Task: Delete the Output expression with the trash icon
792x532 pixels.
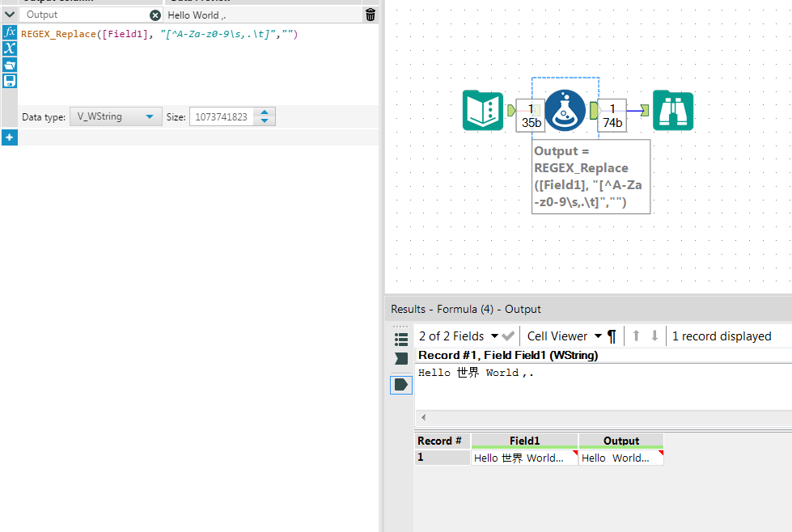Action: coord(370,14)
